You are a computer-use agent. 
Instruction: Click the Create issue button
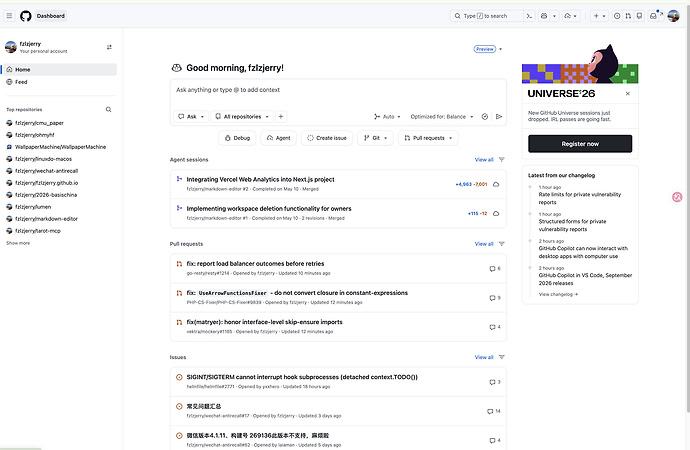coord(327,138)
